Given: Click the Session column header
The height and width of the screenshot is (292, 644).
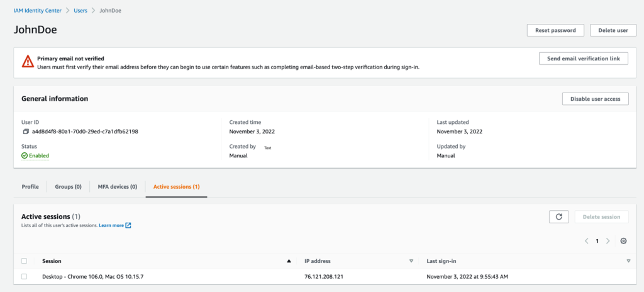Looking at the screenshot, I should [52, 261].
